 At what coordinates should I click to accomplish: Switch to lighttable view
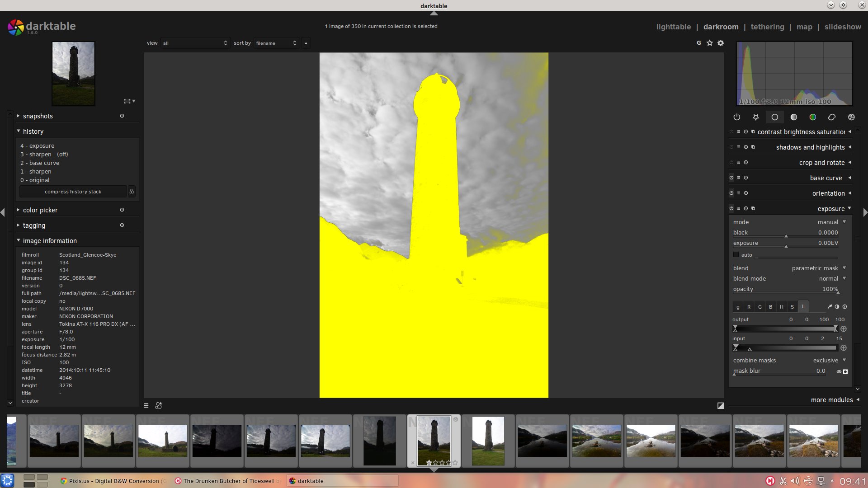[x=673, y=27]
